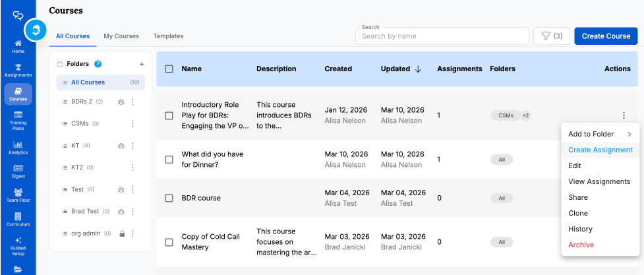The height and width of the screenshot is (275, 644).
Task: Check the BDR course row checkbox
Action: point(169,198)
